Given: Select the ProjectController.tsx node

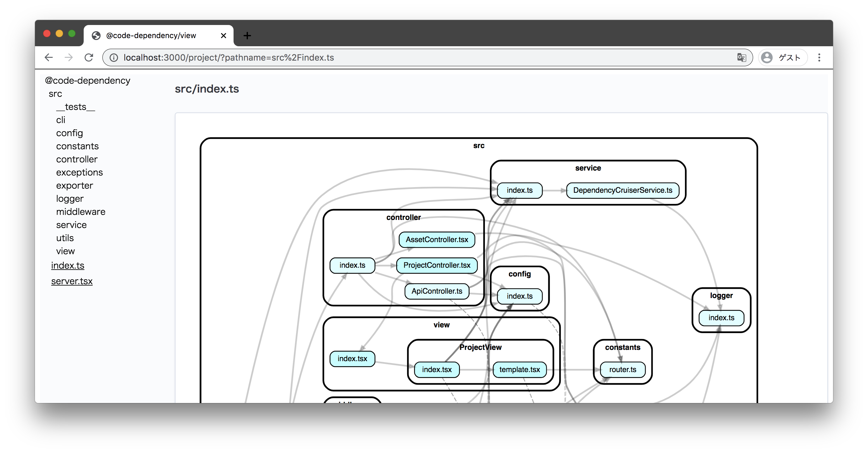Looking at the screenshot, I should tap(437, 265).
